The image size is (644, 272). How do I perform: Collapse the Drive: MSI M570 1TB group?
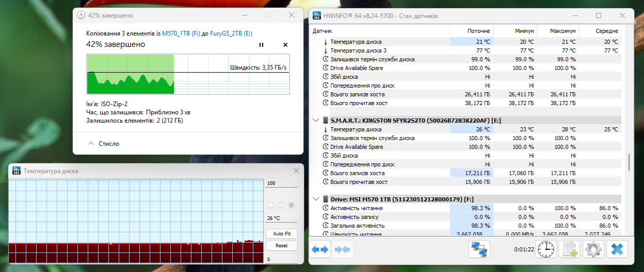[x=316, y=199]
